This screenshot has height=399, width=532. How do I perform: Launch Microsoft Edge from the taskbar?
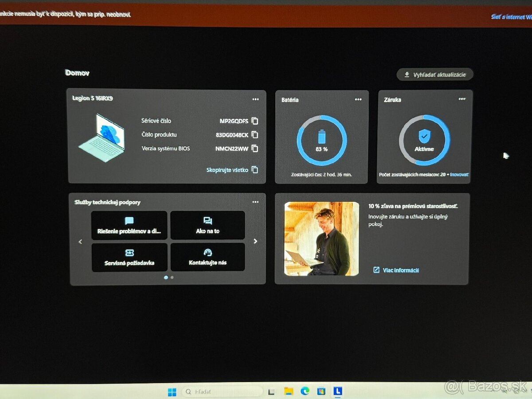[305, 391]
